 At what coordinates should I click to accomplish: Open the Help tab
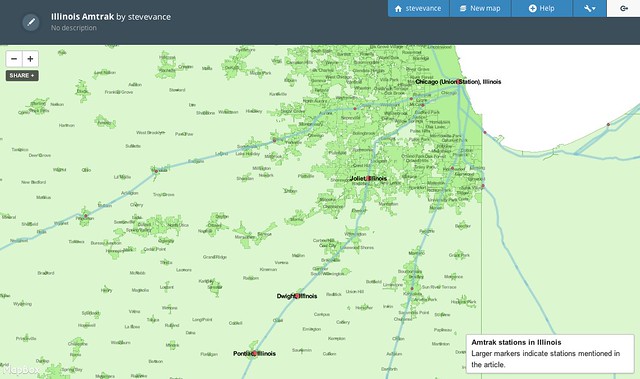[542, 8]
